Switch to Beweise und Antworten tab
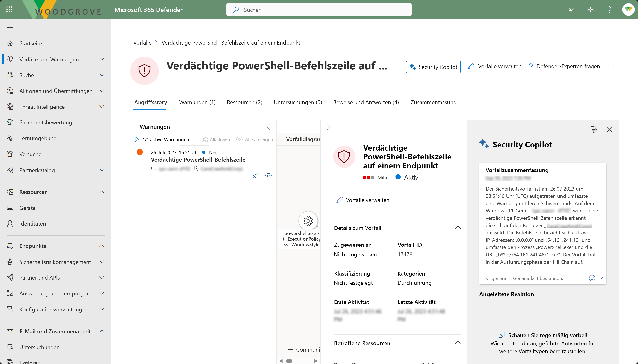Screen dimensions: 638x364 tap(366, 102)
